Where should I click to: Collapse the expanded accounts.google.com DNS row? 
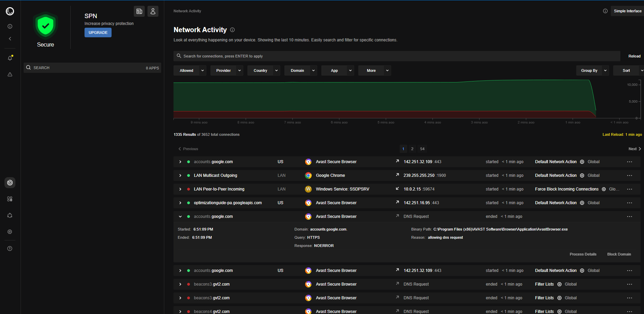point(180,217)
